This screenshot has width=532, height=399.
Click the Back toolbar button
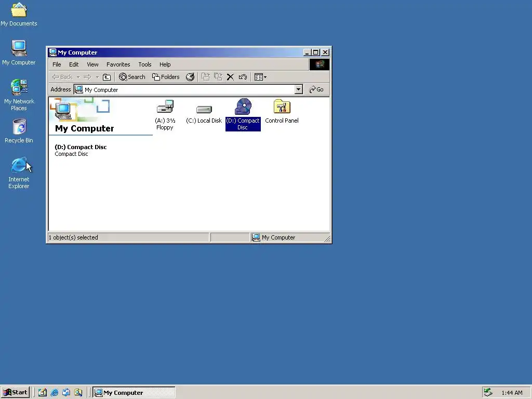pos(62,77)
